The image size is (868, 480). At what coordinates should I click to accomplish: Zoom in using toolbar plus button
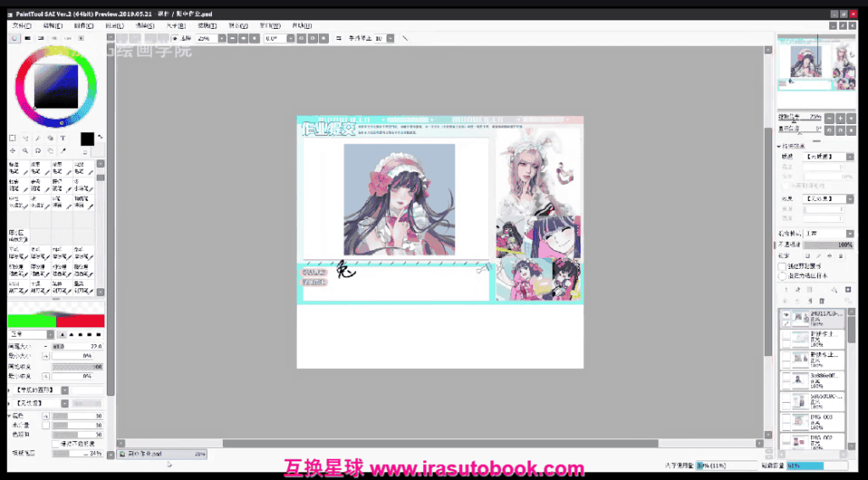[243, 38]
